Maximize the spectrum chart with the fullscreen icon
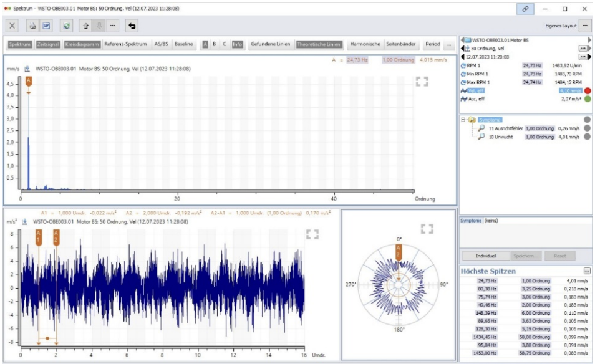The width and height of the screenshot is (595, 364). click(422, 82)
